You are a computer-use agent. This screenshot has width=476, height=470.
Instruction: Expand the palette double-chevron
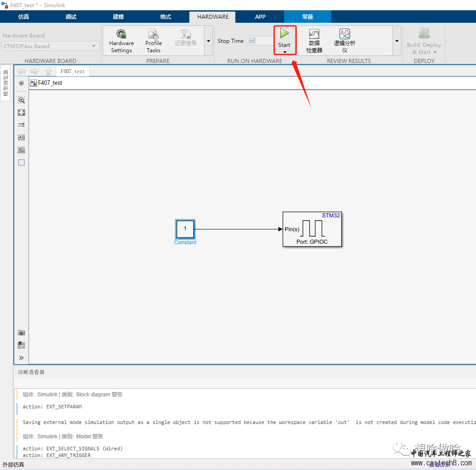click(21, 358)
